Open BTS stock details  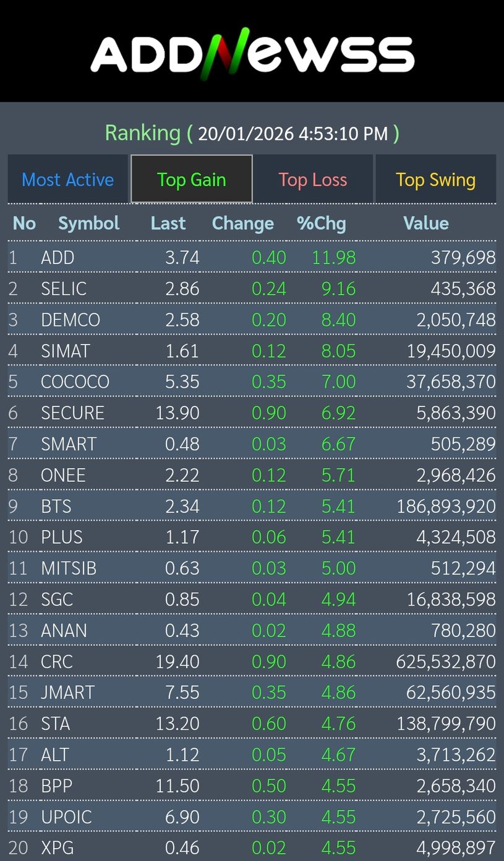56,506
